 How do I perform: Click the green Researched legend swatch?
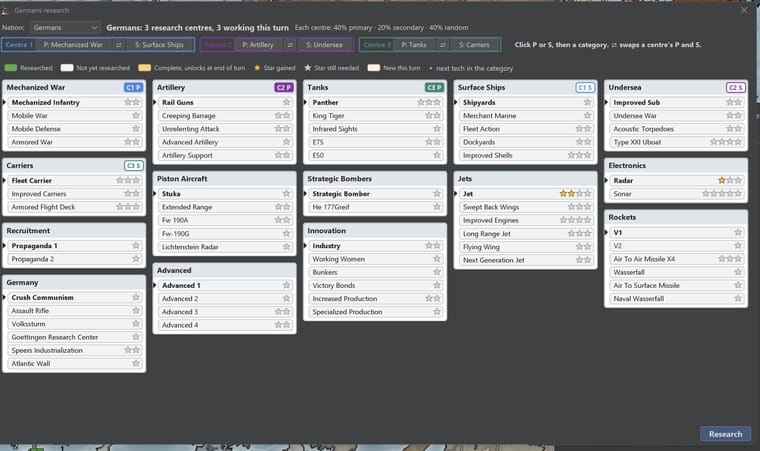(x=11, y=68)
